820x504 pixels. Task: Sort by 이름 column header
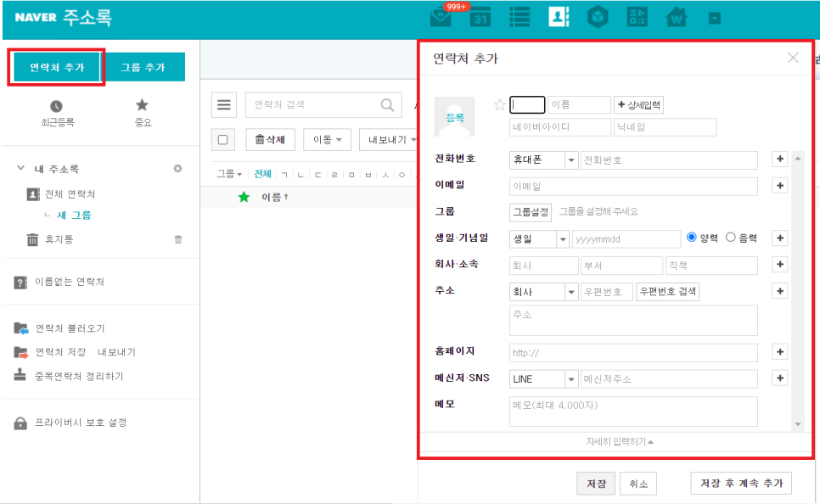click(275, 197)
